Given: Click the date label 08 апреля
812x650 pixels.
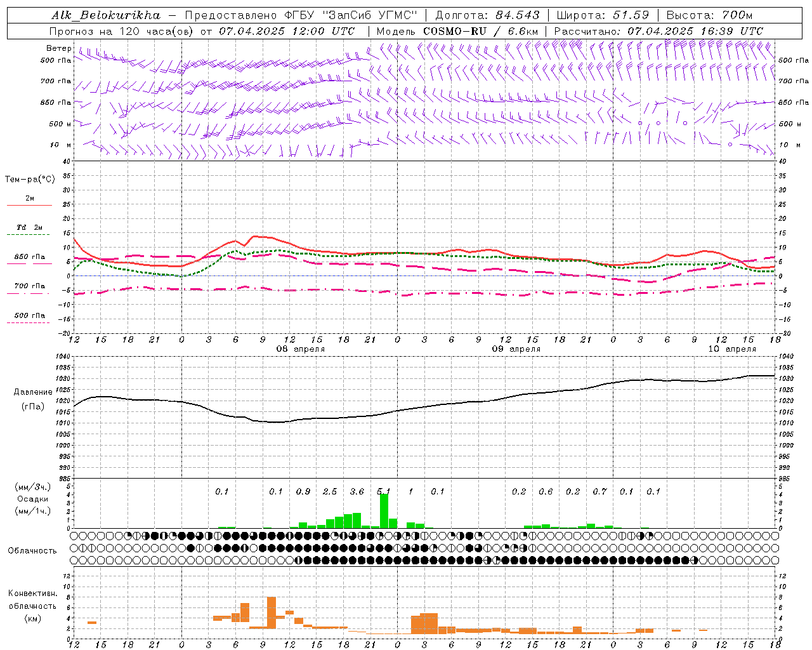Looking at the screenshot, I should (301, 349).
